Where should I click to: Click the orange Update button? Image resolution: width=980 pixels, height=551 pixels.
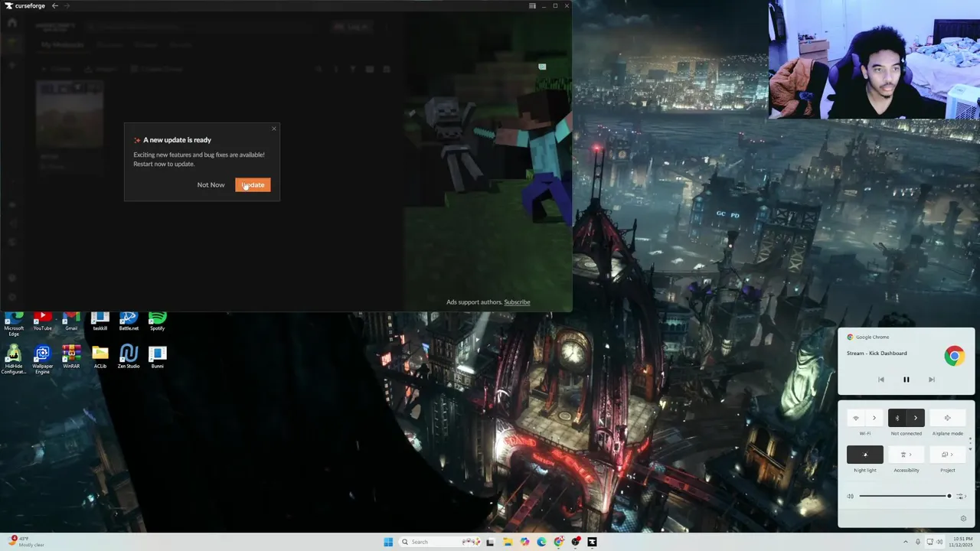(253, 184)
